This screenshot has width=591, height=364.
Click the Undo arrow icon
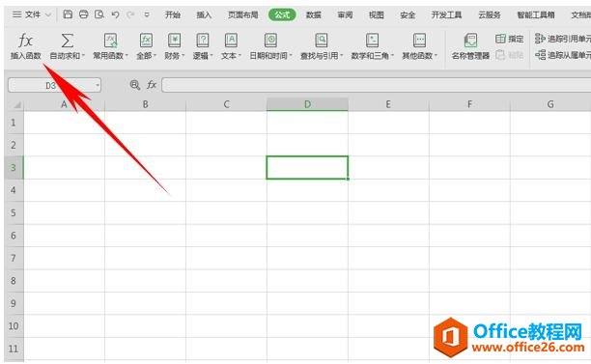(115, 14)
